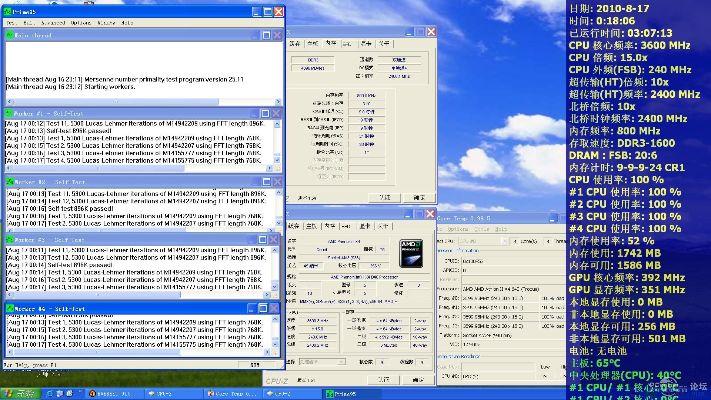This screenshot has width=711, height=400.
Task: Click the Worker #3 window's green icon
Action: [9, 241]
